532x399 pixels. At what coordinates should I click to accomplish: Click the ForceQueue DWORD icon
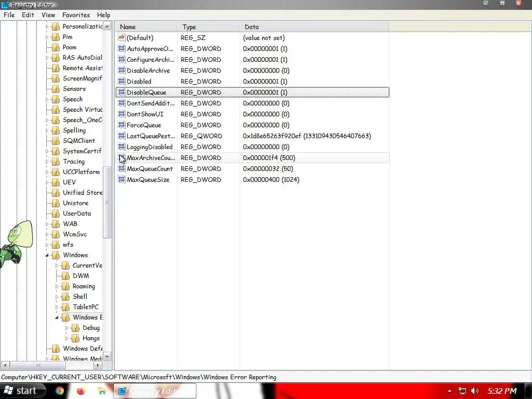(x=122, y=125)
